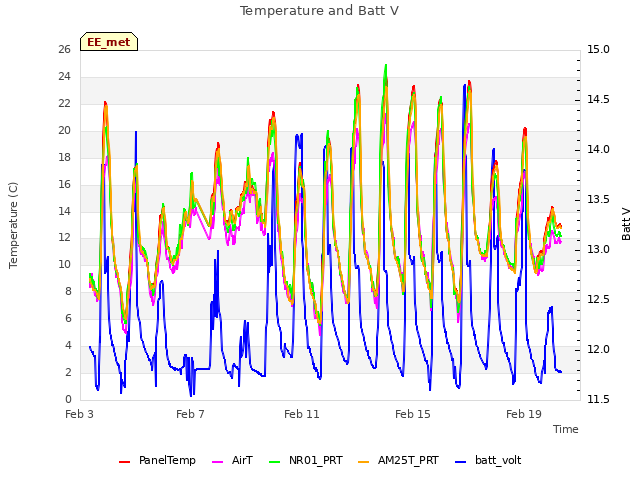
Task: Toggle the PanelTemp legend entry
Action: pyautogui.click(x=157, y=460)
